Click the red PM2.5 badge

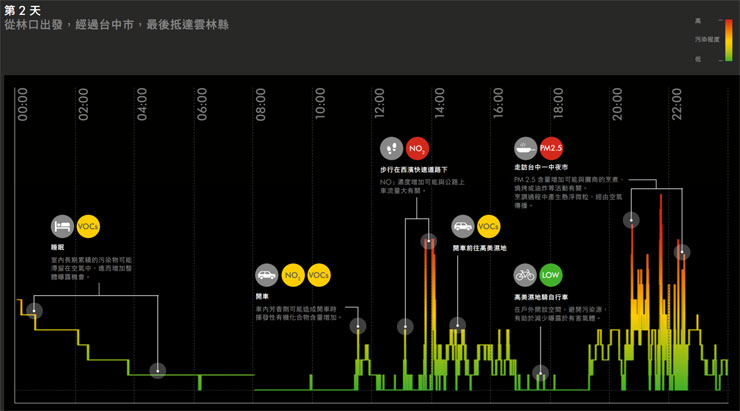pos(552,148)
